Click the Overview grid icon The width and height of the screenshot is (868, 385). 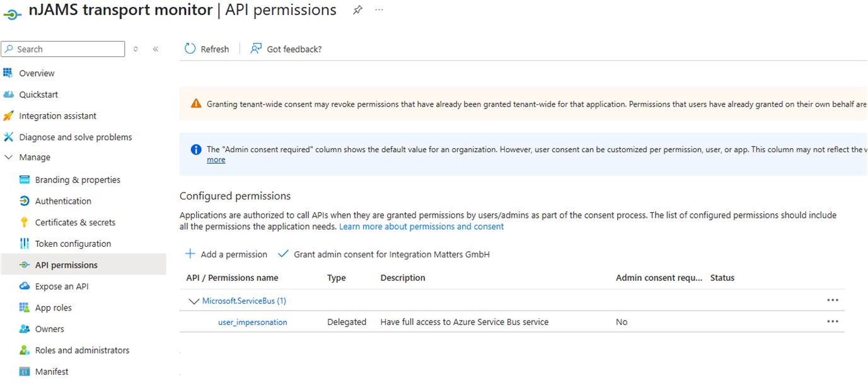coord(8,73)
